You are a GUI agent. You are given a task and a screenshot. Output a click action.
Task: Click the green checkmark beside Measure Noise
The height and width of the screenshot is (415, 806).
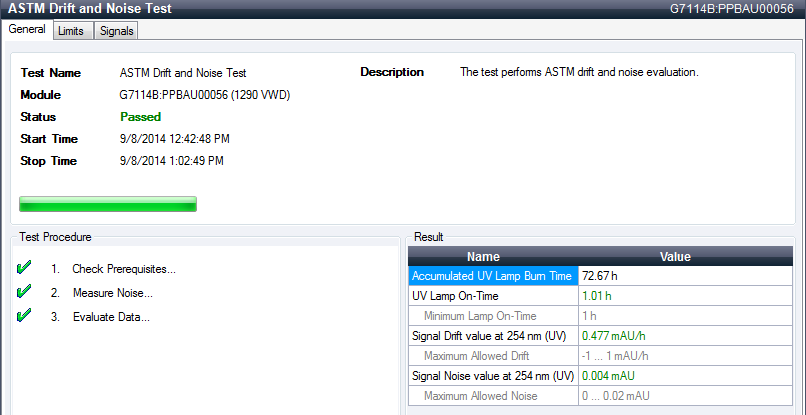click(25, 292)
